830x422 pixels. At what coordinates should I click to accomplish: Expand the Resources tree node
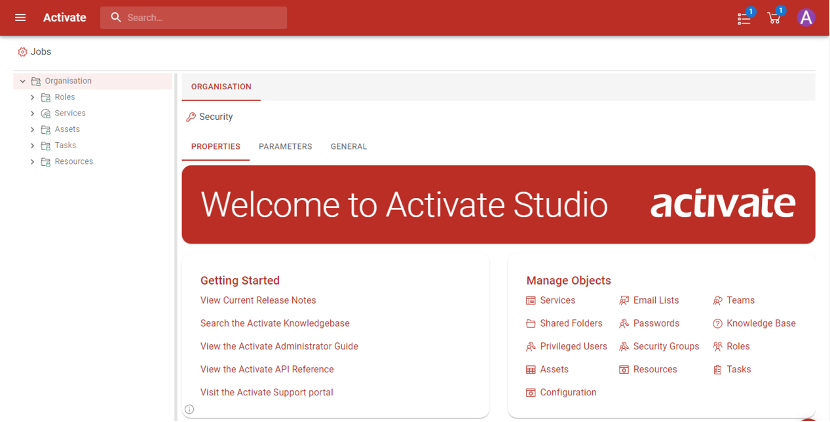(32, 161)
